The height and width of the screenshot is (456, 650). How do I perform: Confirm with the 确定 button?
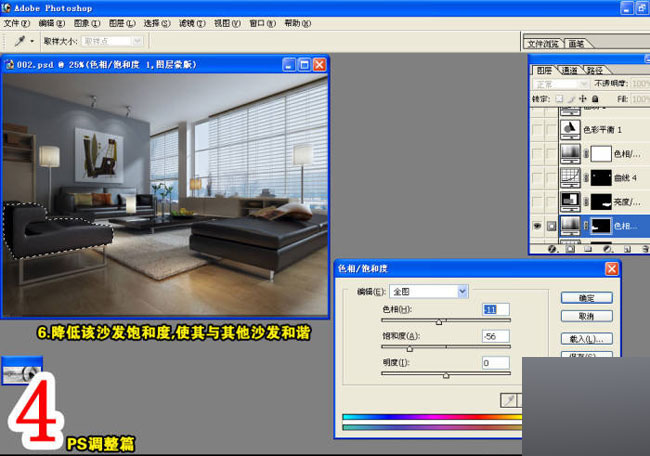(x=587, y=298)
